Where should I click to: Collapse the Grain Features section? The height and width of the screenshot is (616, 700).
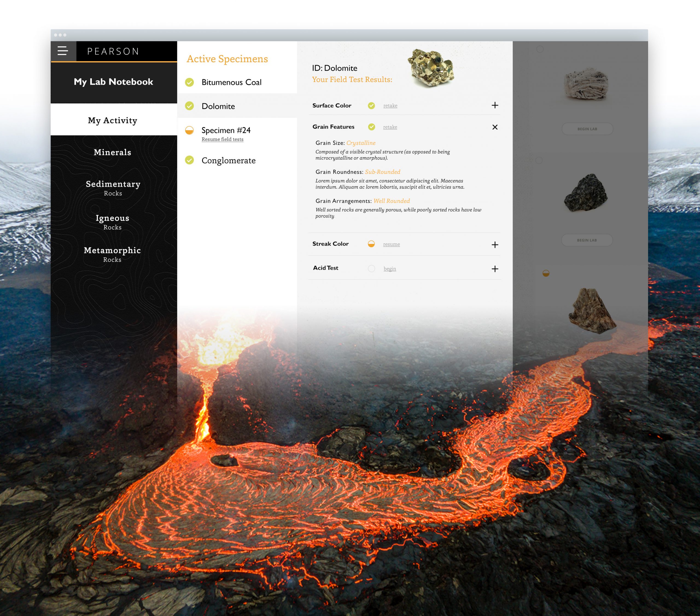click(x=495, y=127)
